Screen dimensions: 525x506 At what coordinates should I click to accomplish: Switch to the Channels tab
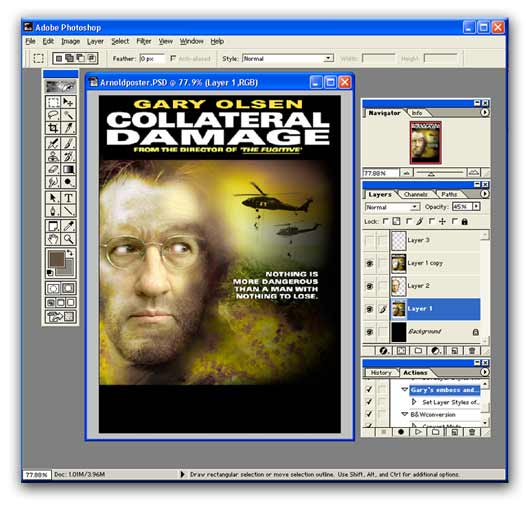point(415,195)
